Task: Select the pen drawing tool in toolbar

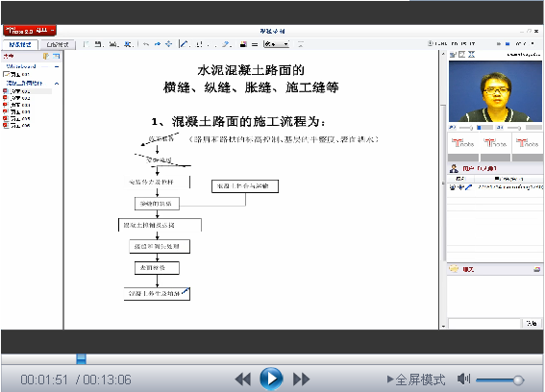Action: tap(185, 44)
